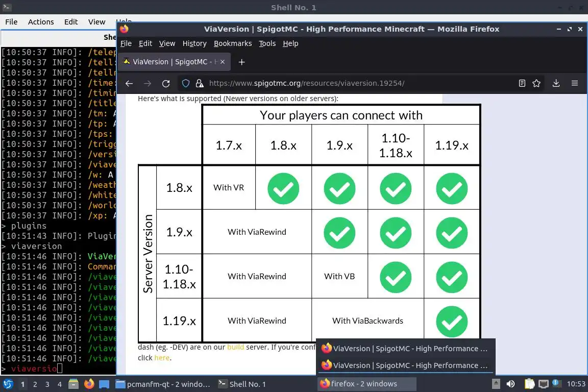Open the File menu in Shell window
Viewport: 588px width, 392px height.
click(x=11, y=22)
